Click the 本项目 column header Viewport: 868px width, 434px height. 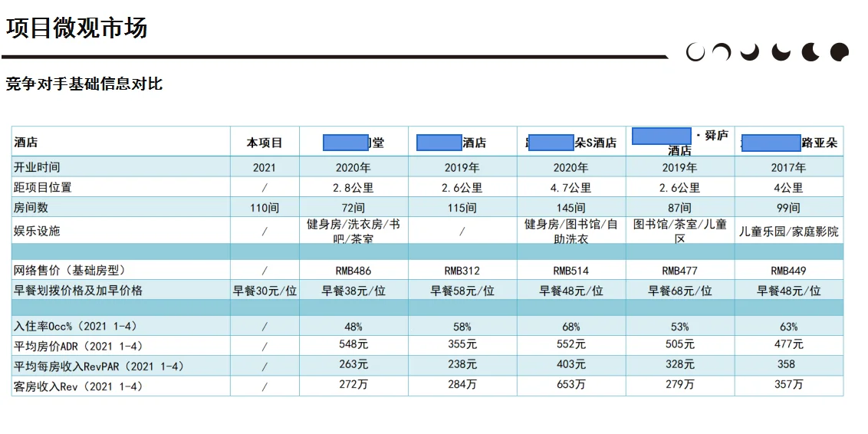(264, 143)
